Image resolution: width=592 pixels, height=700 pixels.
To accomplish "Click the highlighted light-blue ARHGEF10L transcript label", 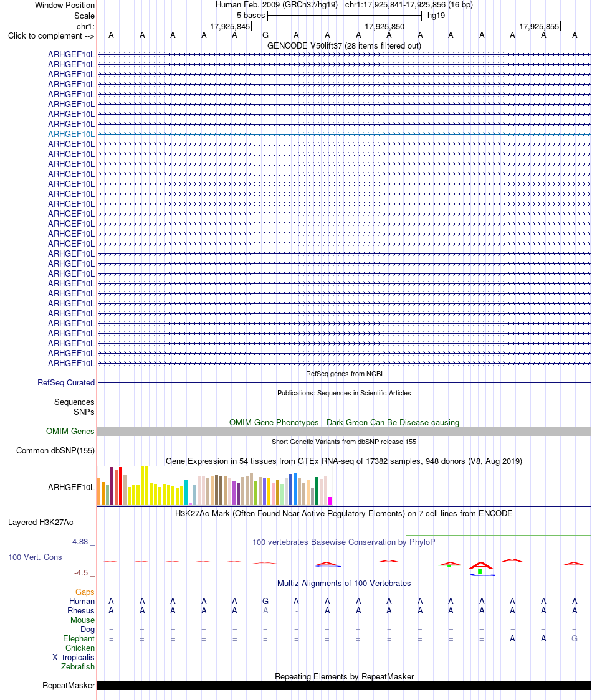I will [x=72, y=134].
